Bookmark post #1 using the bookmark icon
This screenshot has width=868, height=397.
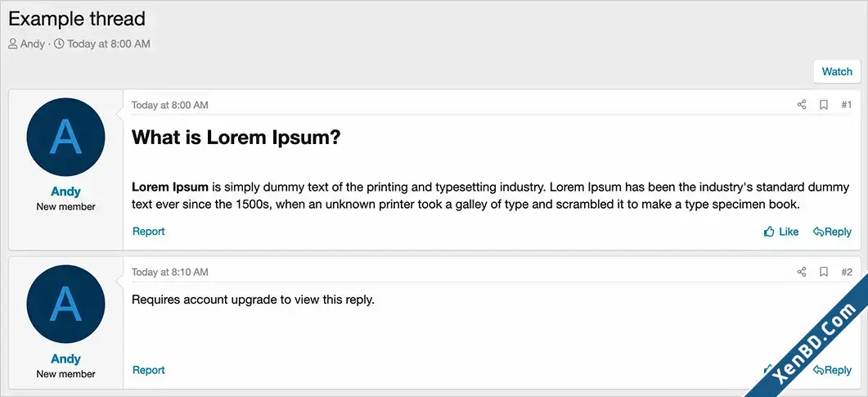pyautogui.click(x=824, y=105)
